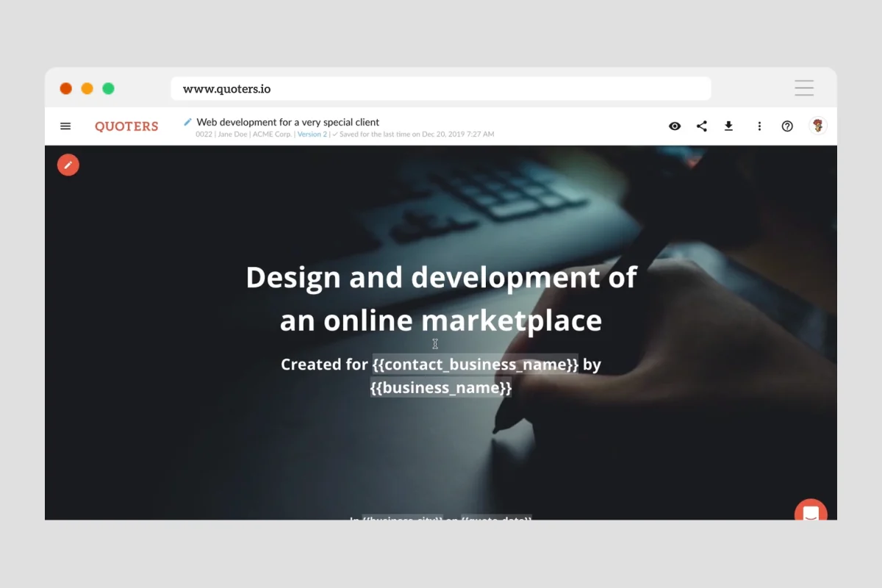Click the yellow minimize window button
Image resolution: width=882 pixels, height=588 pixels.
pos(87,89)
